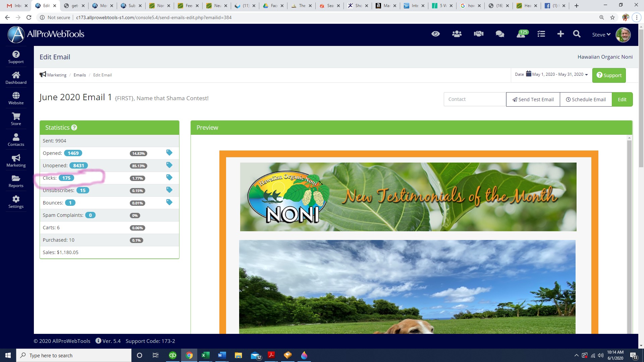Open Website section in sidebar

16,98
